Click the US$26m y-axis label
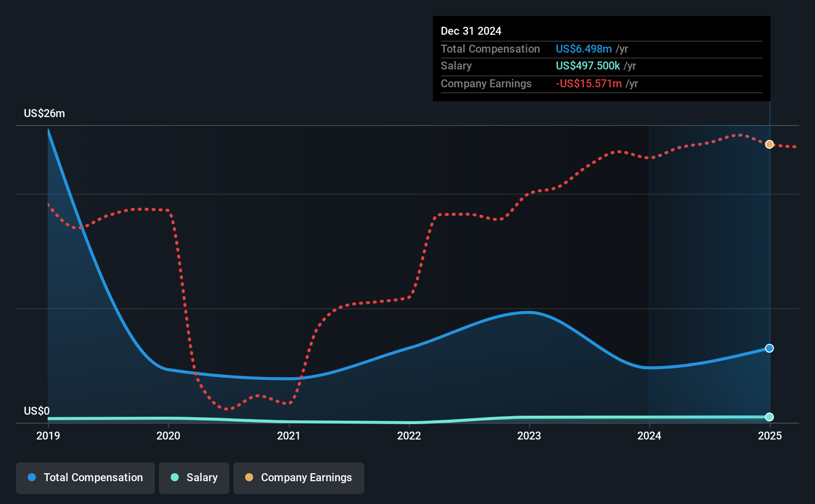 point(44,113)
